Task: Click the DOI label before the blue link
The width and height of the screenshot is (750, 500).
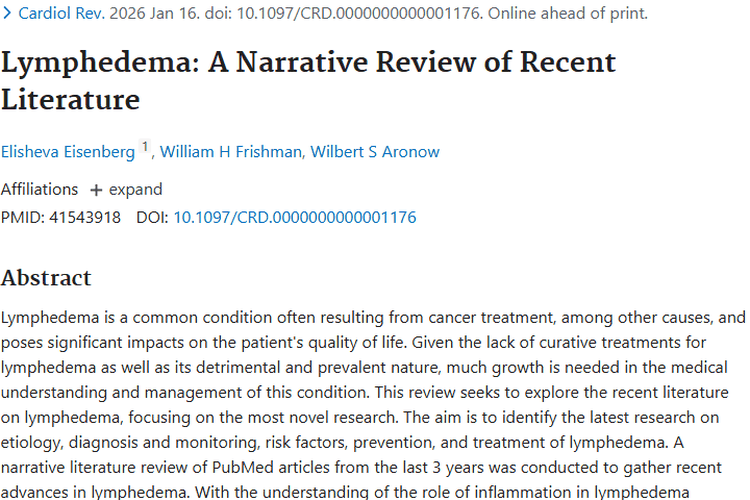Action: click(x=151, y=217)
